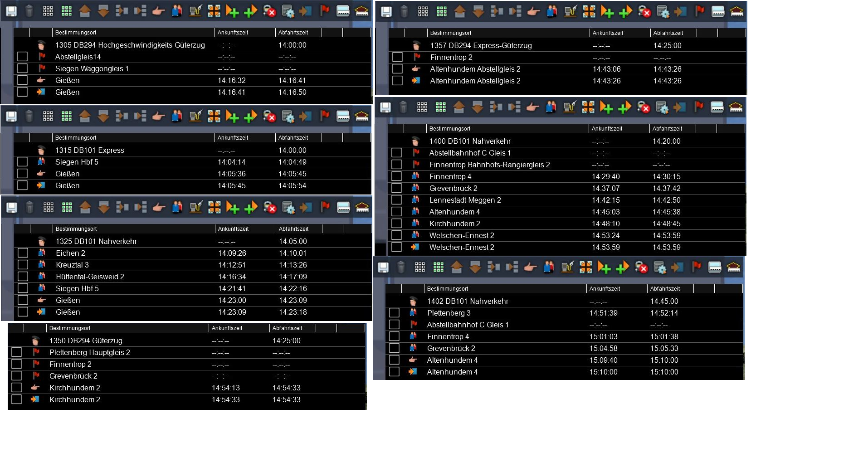868x467 pixels.
Task: Click the arrival time 14:51:39 for Plettenberg 3
Action: 604,313
